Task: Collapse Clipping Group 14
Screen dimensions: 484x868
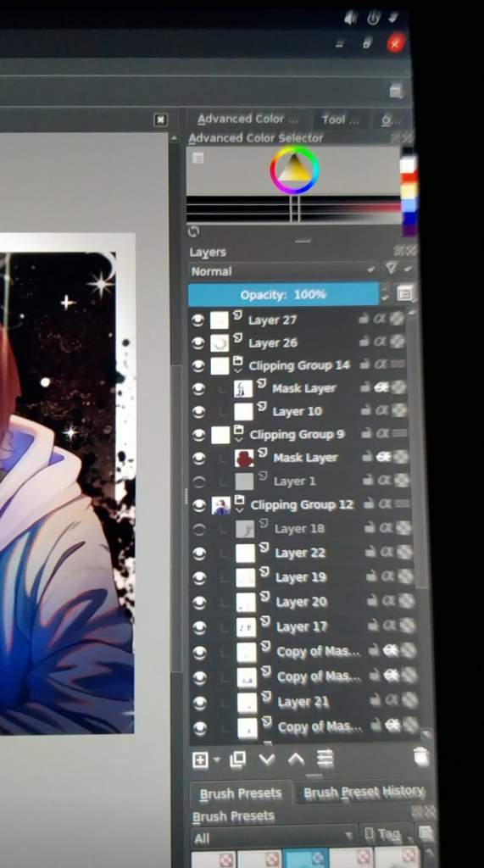Action: coord(238,370)
